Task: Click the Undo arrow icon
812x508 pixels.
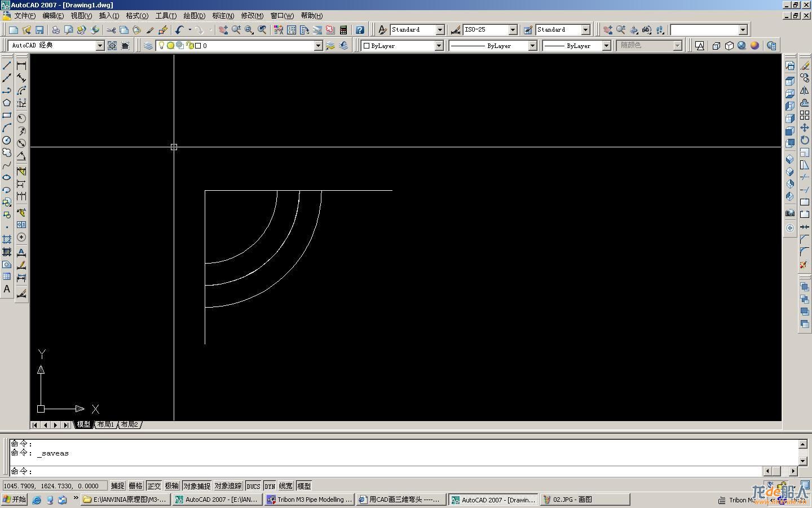Action: click(179, 30)
